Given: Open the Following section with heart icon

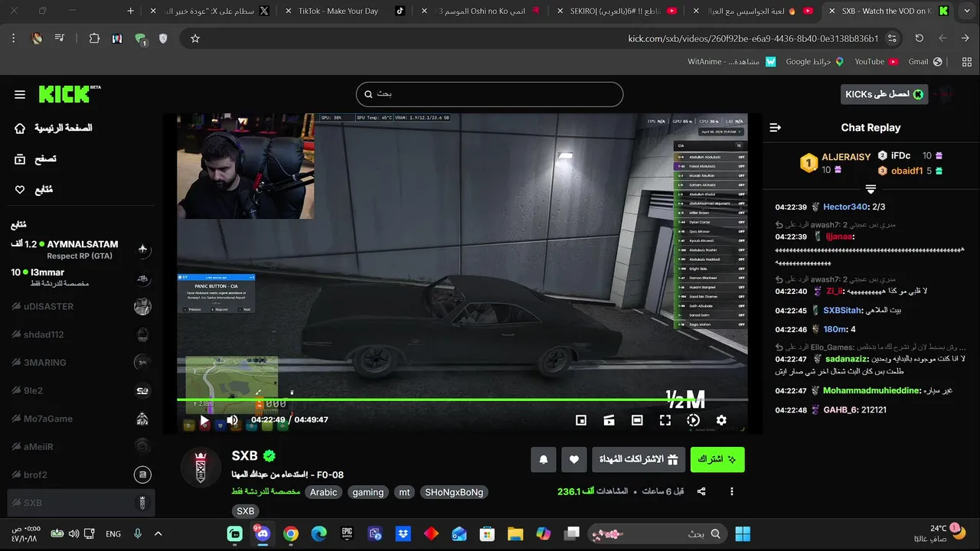Looking at the screenshot, I should click(x=34, y=190).
